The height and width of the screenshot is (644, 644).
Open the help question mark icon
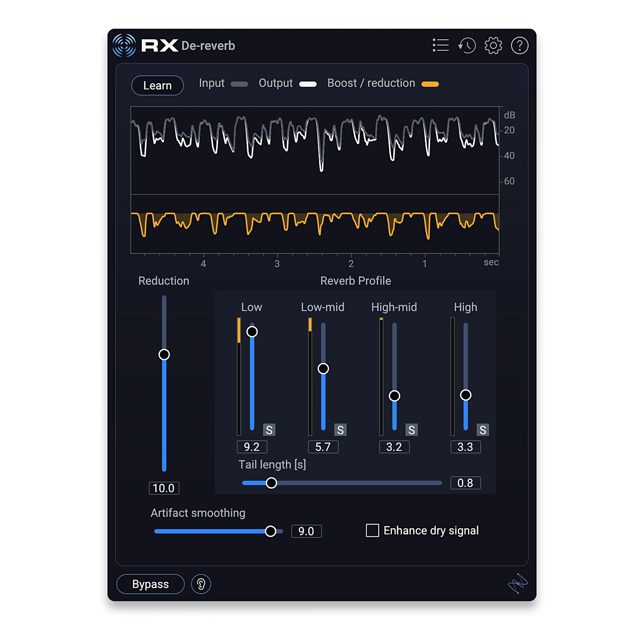pos(519,45)
